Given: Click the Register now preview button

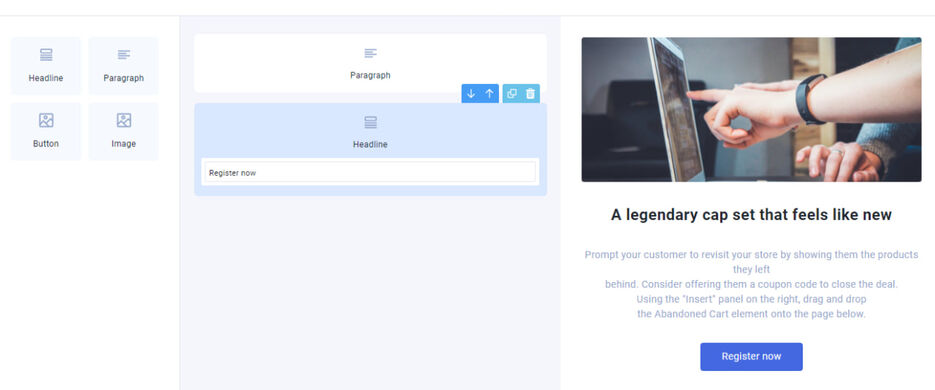Looking at the screenshot, I should pos(751,357).
